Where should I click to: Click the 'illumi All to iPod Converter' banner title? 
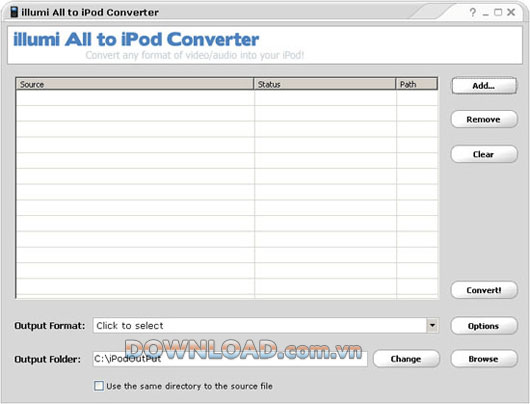click(x=136, y=39)
